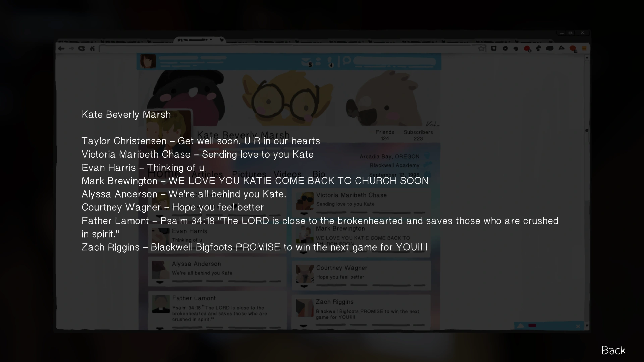
Task: Click the Back button to exit view
Action: tap(613, 350)
